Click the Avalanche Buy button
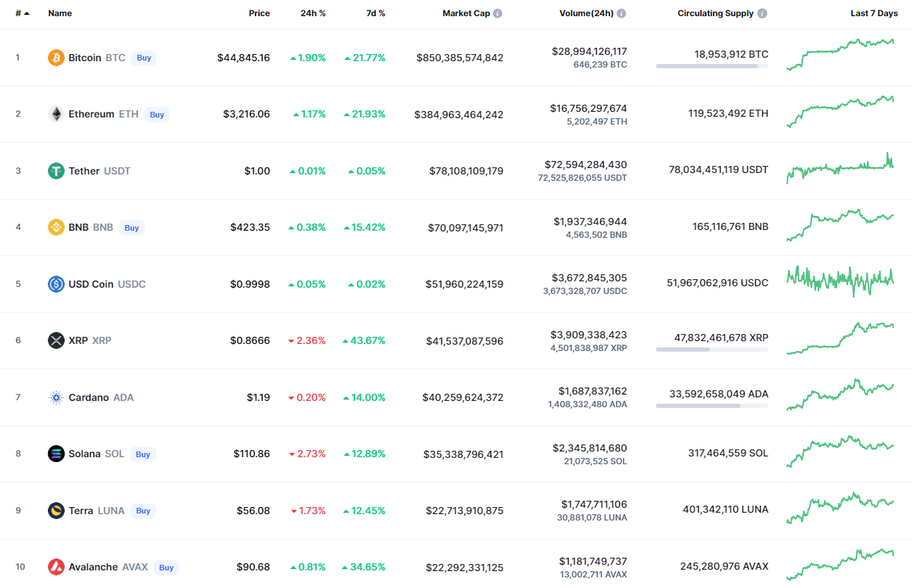Image resolution: width=912 pixels, height=588 pixels. tap(166, 568)
